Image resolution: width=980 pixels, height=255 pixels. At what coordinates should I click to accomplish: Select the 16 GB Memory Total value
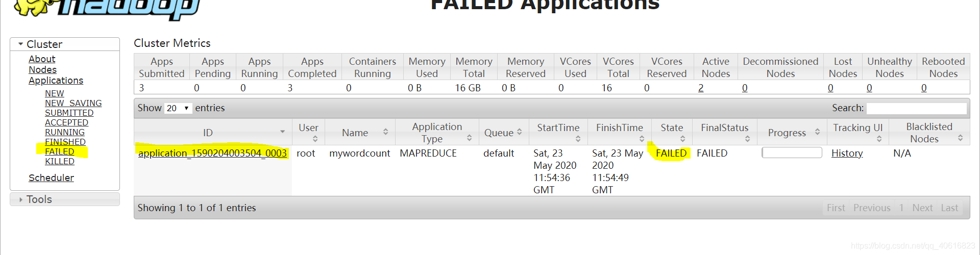coord(468,88)
